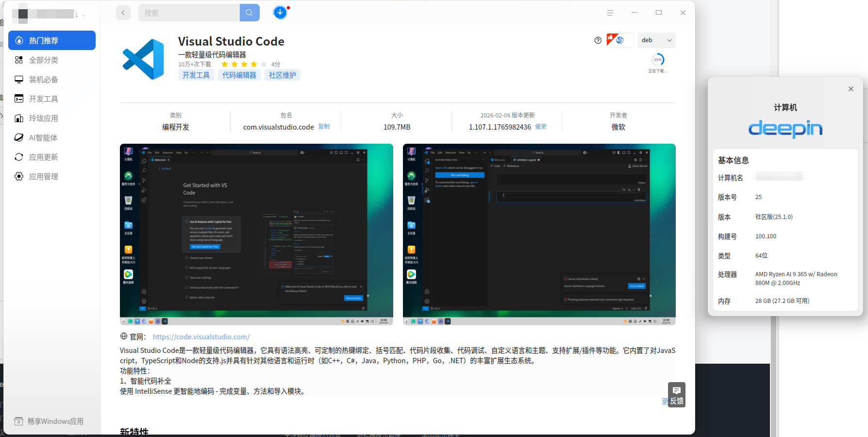Select the 开发工具 tag under the title
868x437 pixels.
tap(196, 75)
